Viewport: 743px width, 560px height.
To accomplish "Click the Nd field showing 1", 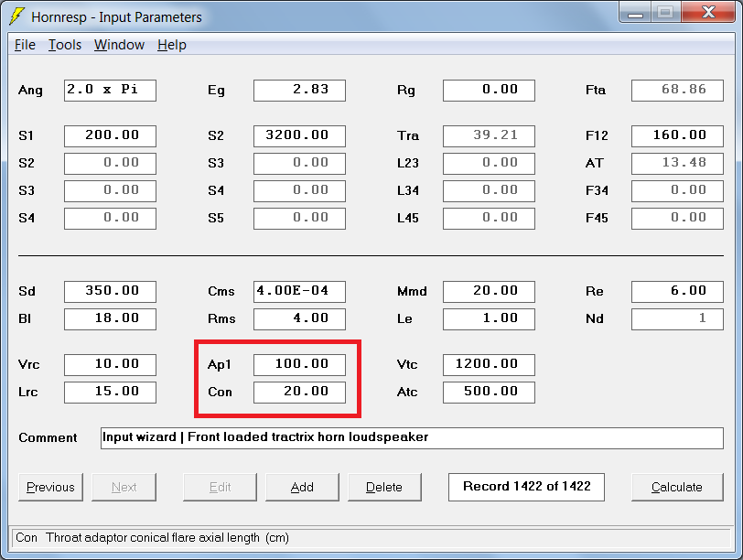I will tap(678, 318).
